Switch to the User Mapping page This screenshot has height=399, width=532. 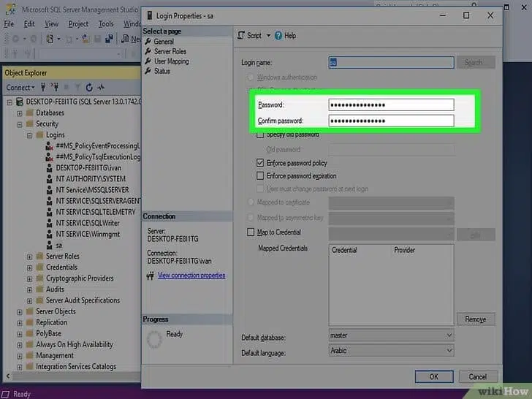tap(171, 61)
